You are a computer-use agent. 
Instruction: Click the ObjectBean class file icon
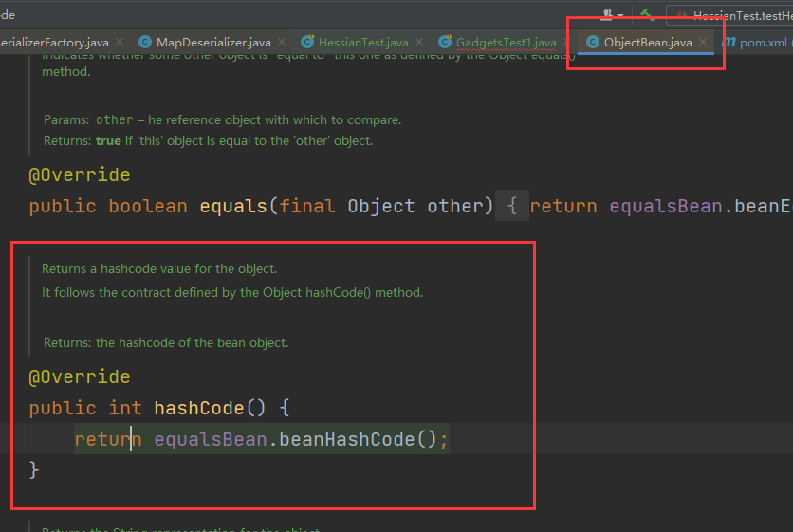592,42
